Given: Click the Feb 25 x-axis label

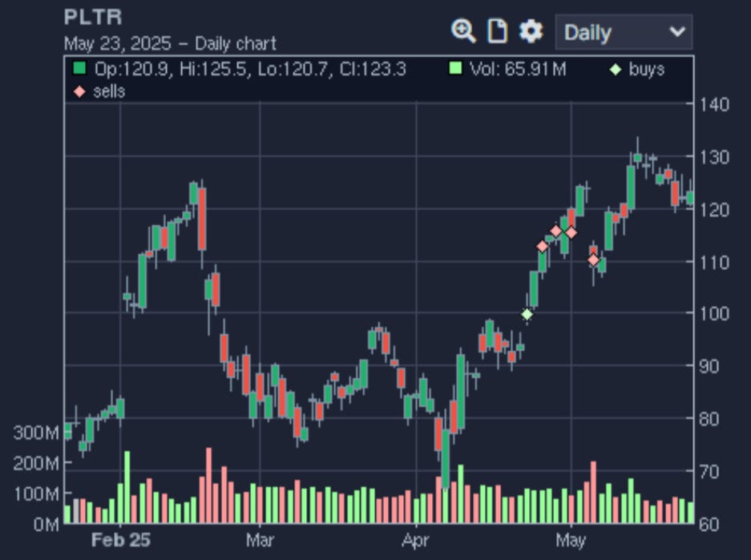Looking at the screenshot, I should (x=121, y=540).
